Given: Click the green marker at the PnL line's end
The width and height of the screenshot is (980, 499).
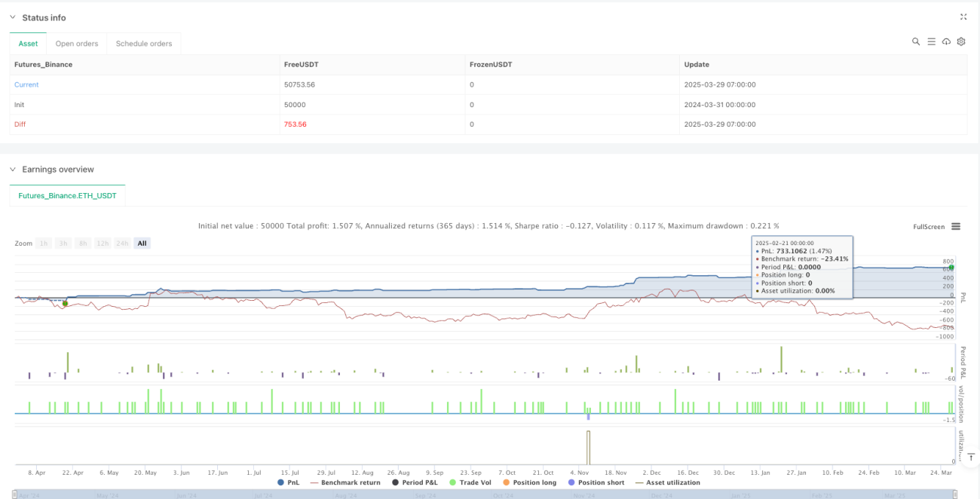Looking at the screenshot, I should pos(951,268).
